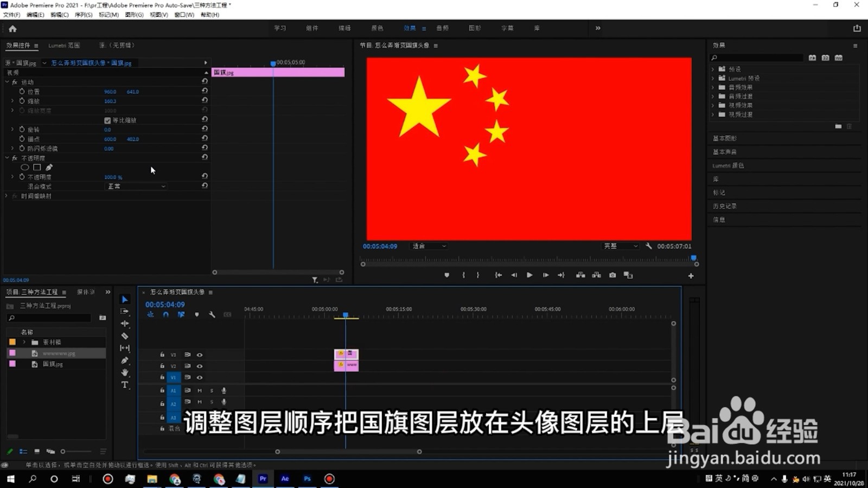Toggle V2 track output eye
868x488 pixels.
200,366
